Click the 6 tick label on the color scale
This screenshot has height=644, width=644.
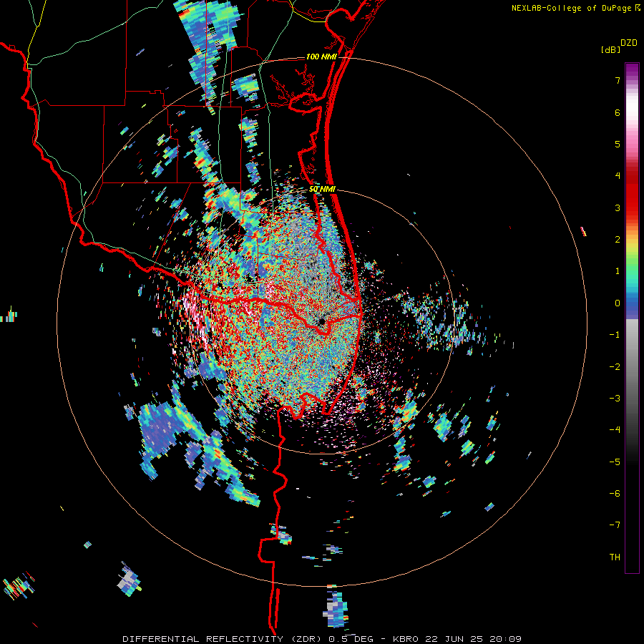[618, 112]
